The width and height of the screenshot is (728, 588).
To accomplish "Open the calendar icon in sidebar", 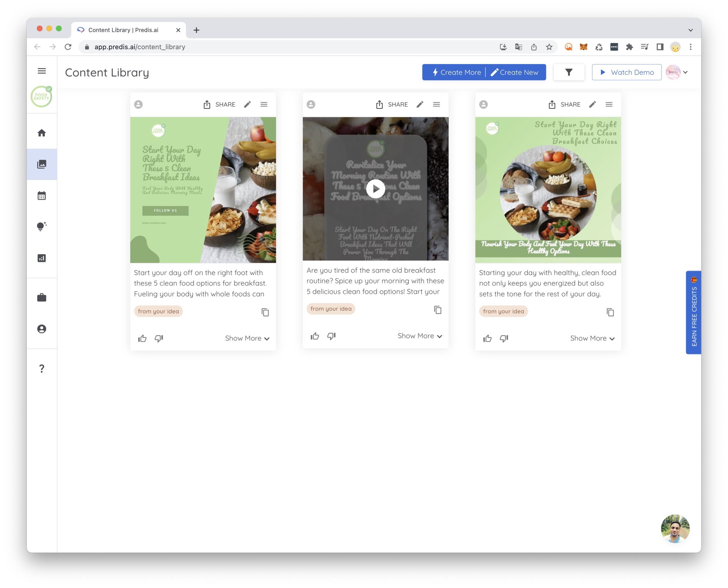I will [42, 195].
